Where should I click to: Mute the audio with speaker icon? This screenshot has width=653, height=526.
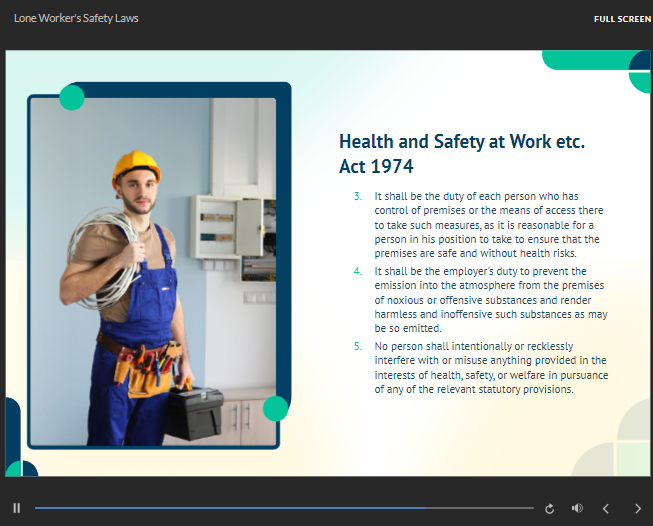coord(577,508)
